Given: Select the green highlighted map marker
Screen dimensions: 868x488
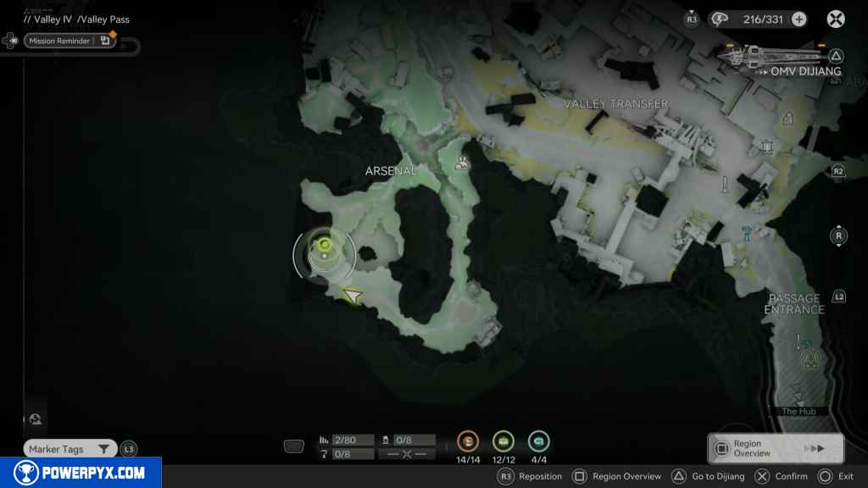Looking at the screenshot, I should 324,247.
